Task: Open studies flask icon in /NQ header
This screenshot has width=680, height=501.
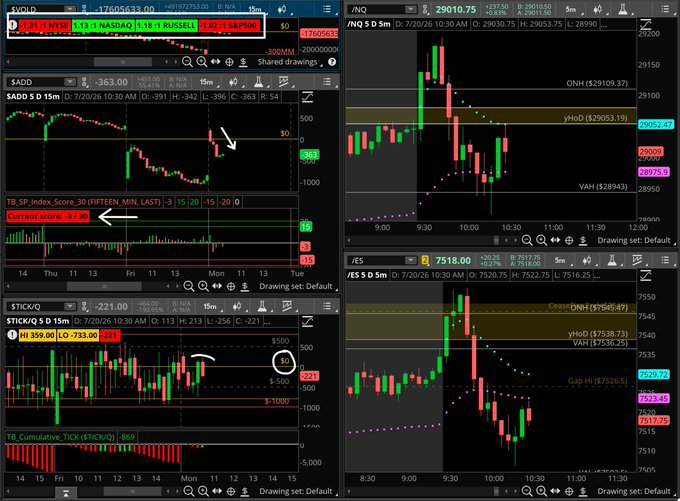Action: click(623, 9)
